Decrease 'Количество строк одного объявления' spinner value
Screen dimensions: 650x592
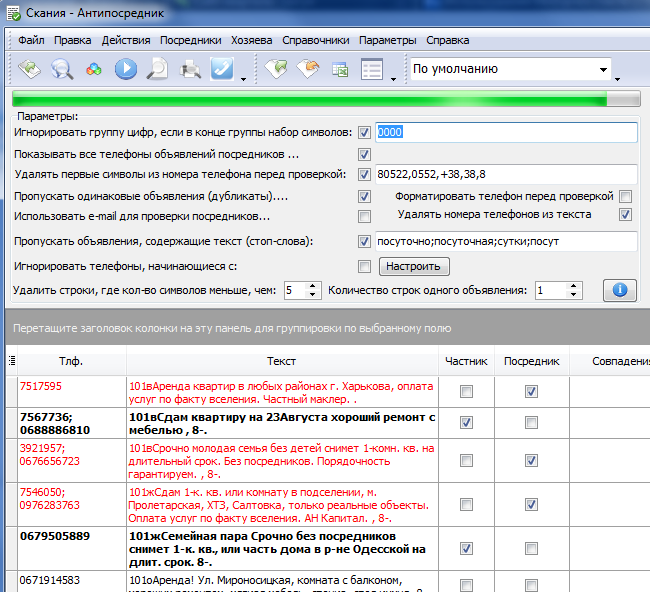(574, 296)
